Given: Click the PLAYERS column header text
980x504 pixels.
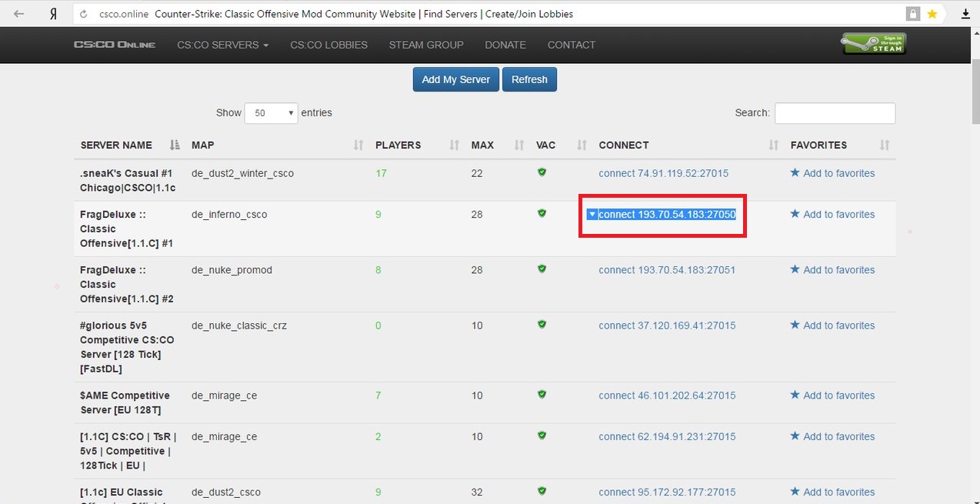Looking at the screenshot, I should 398,145.
